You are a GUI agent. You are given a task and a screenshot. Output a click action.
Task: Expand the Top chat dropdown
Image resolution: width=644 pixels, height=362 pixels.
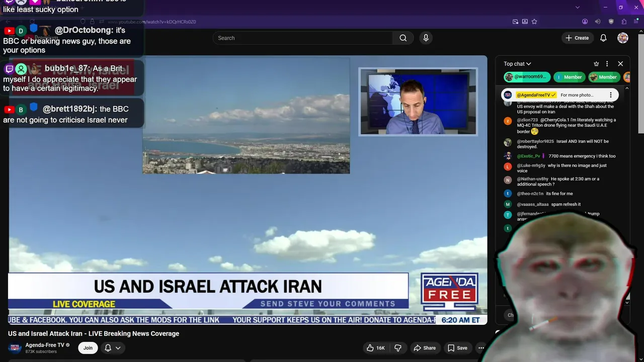517,64
